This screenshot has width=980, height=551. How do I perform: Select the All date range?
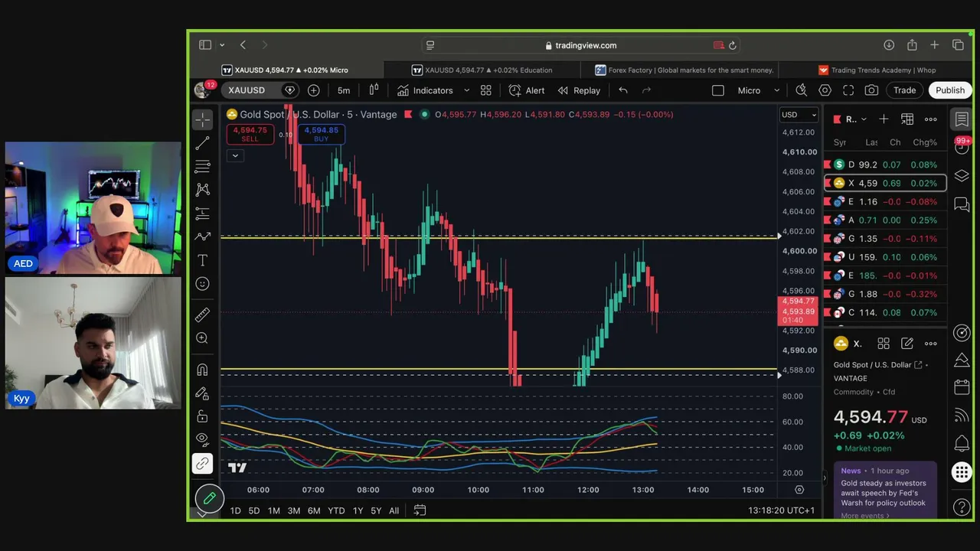(x=394, y=510)
